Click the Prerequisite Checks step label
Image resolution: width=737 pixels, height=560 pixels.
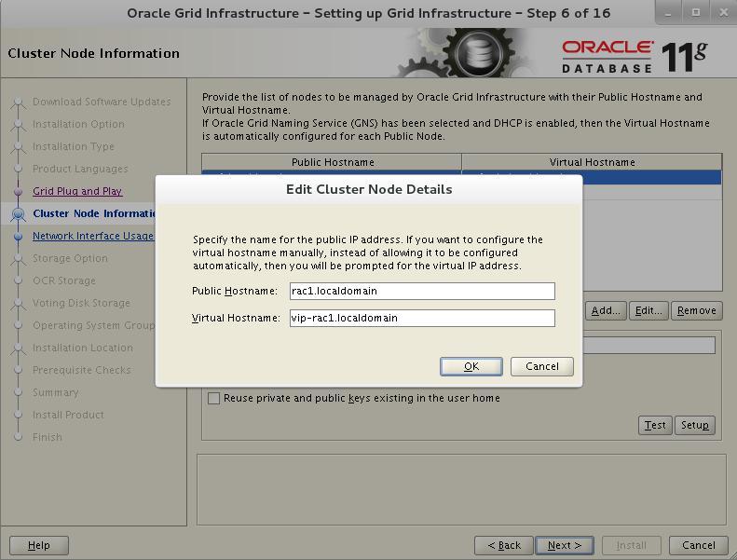[81, 370]
